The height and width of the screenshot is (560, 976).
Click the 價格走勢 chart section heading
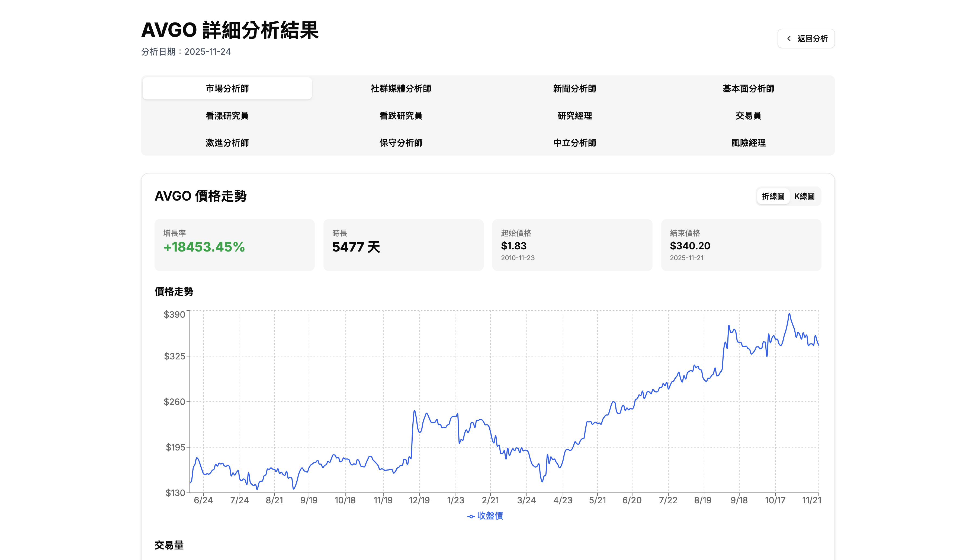(x=174, y=292)
